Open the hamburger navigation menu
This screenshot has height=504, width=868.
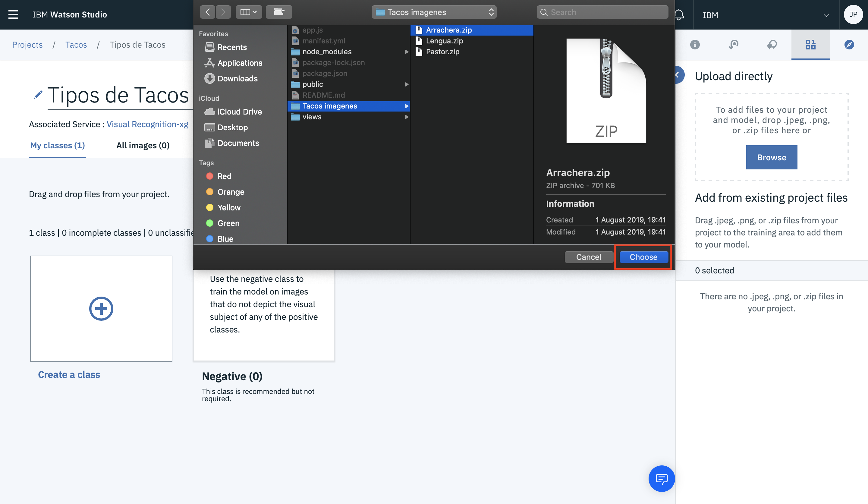point(13,14)
